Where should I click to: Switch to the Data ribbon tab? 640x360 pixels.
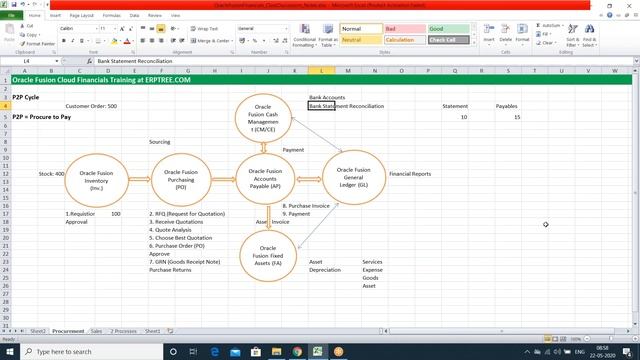(134, 16)
